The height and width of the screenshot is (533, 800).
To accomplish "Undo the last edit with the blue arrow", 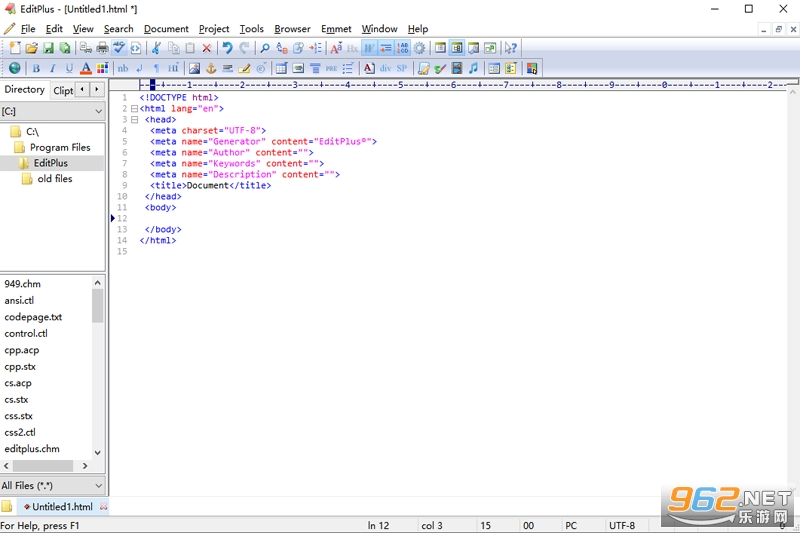I will click(x=228, y=48).
